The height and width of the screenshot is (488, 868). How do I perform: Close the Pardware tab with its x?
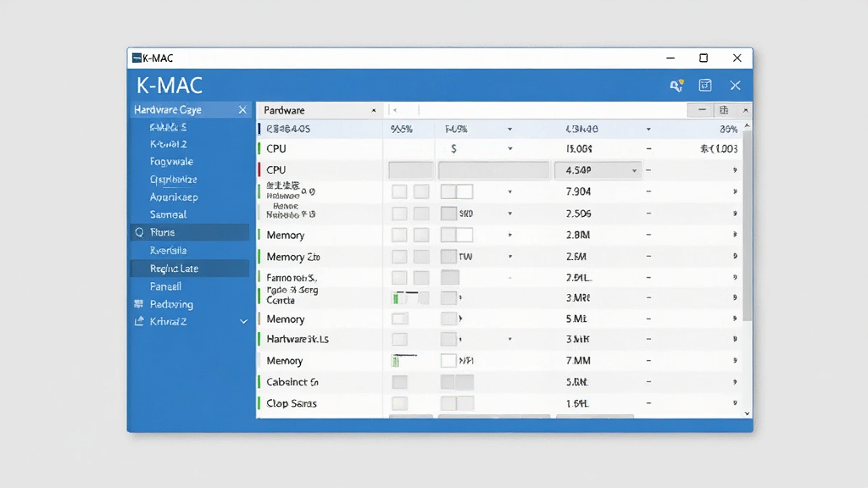[x=374, y=110]
